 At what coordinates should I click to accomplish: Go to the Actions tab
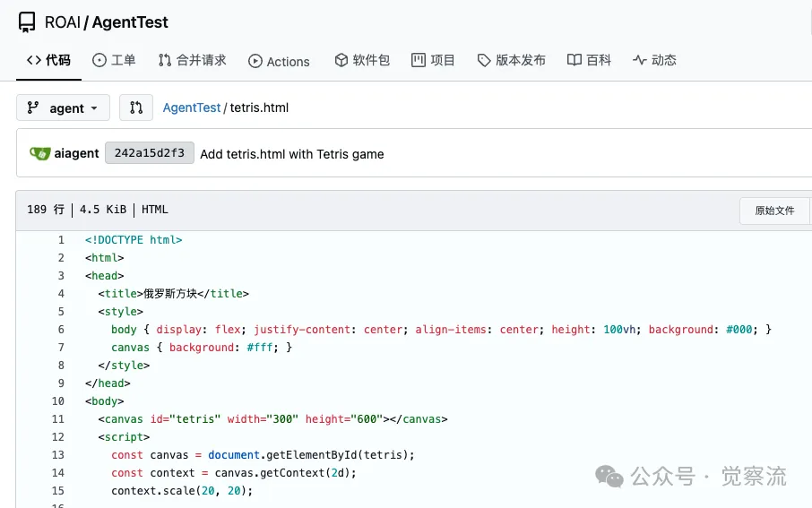coord(279,61)
